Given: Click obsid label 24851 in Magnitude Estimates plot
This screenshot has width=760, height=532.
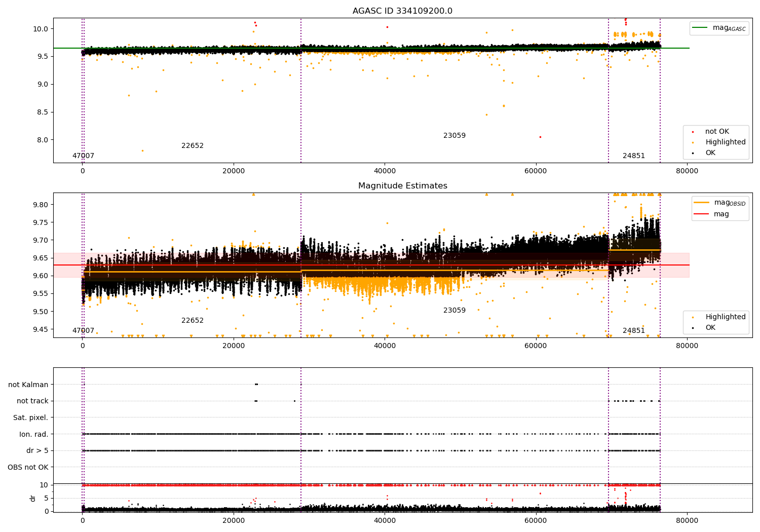Looking at the screenshot, I should (634, 331).
